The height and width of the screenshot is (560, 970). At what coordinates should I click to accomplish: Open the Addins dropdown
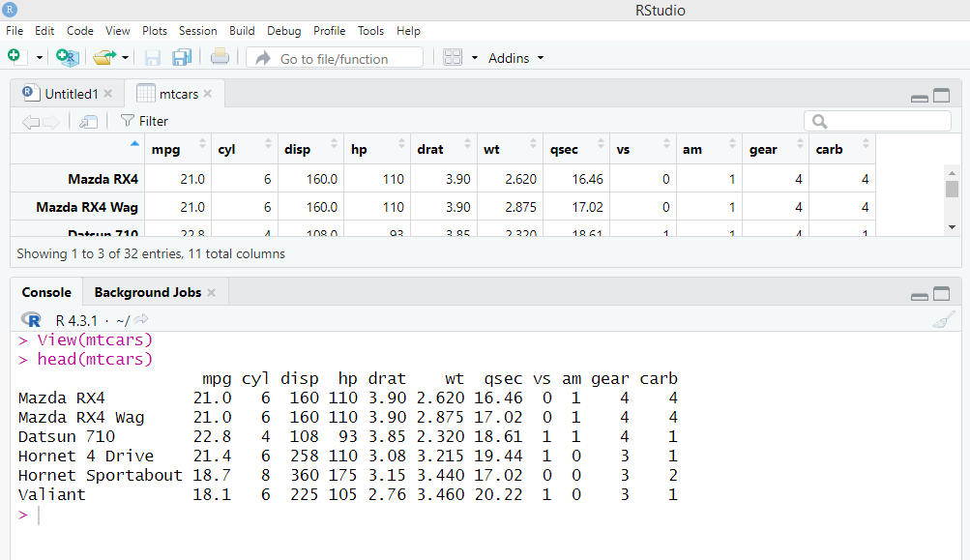(516, 58)
